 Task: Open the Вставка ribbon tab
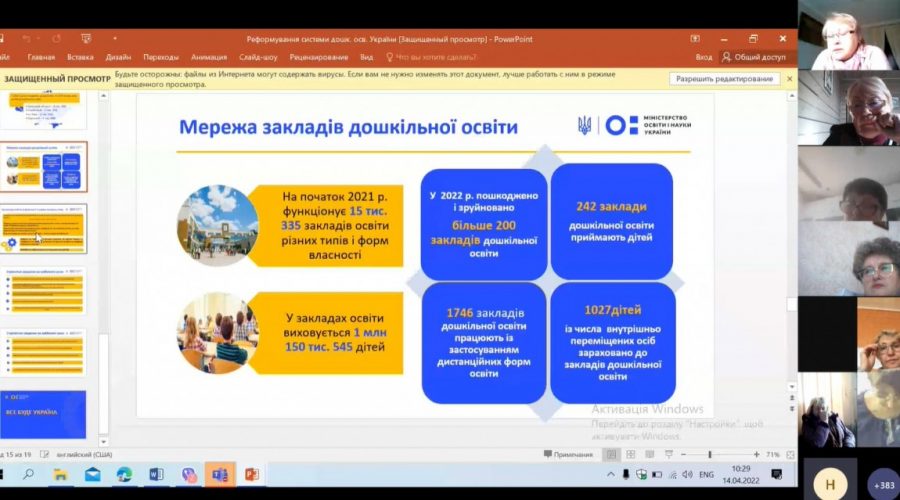click(x=80, y=57)
